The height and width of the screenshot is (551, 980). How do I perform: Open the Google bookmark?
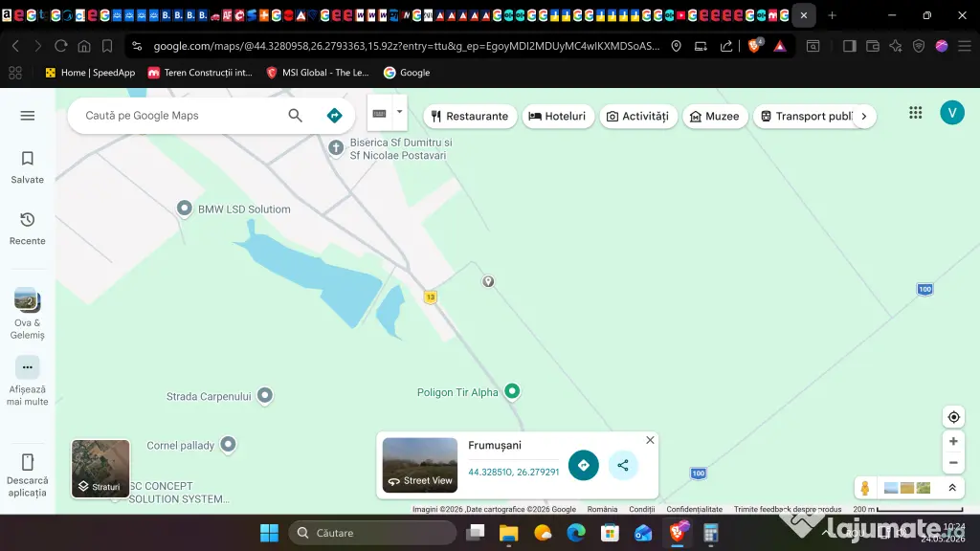coord(407,73)
